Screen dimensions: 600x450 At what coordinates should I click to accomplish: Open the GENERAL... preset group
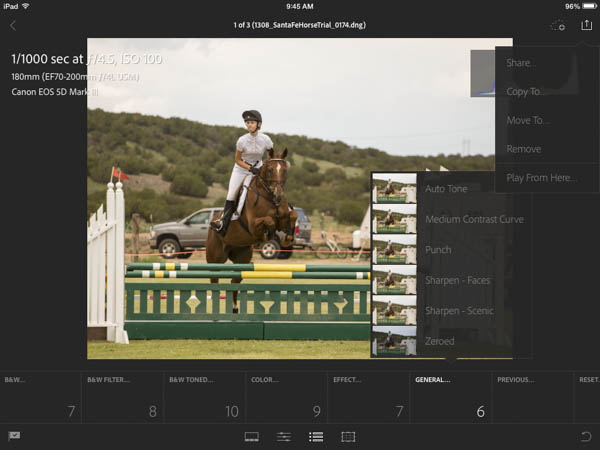tap(451, 397)
